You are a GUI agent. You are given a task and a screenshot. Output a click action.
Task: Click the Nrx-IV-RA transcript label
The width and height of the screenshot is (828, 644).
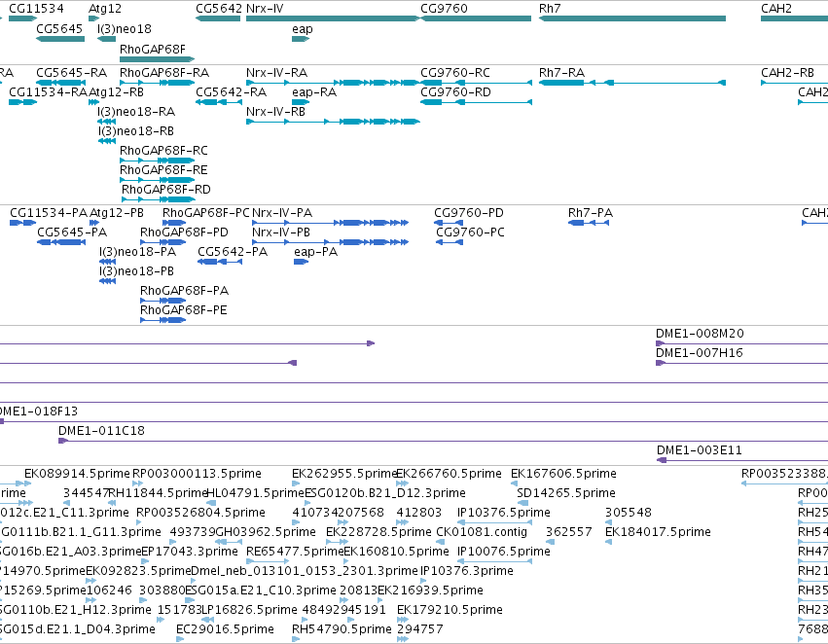coord(276,72)
